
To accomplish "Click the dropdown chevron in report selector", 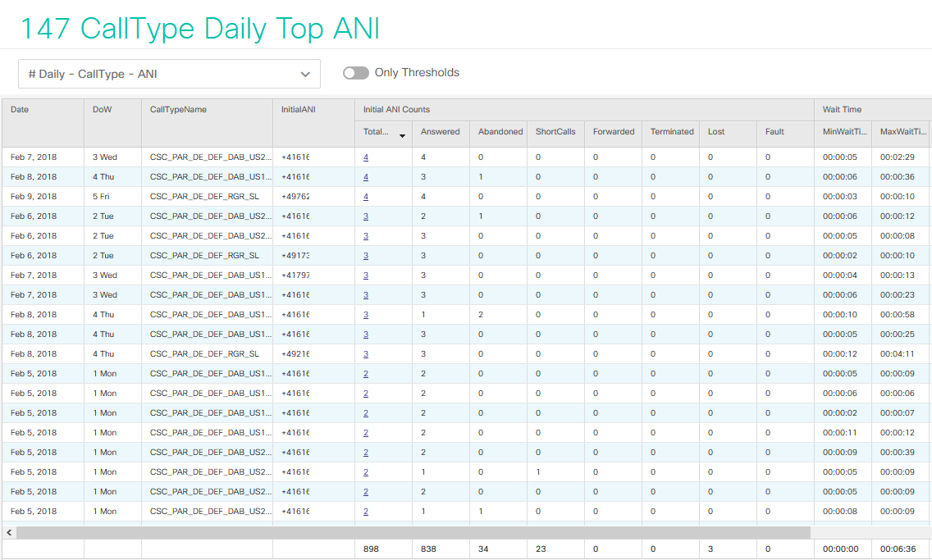I will coord(305,75).
